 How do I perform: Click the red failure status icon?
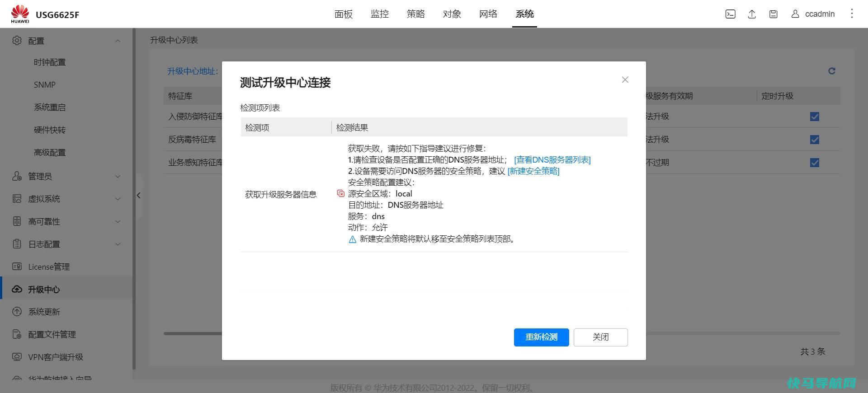[341, 193]
